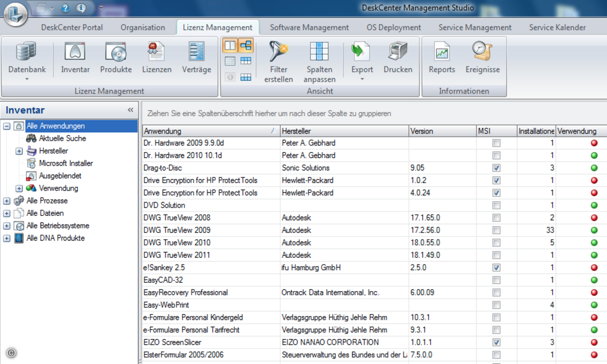This screenshot has width=607, height=364.
Task: Click the Spalten anpassen icon
Action: coord(319,52)
